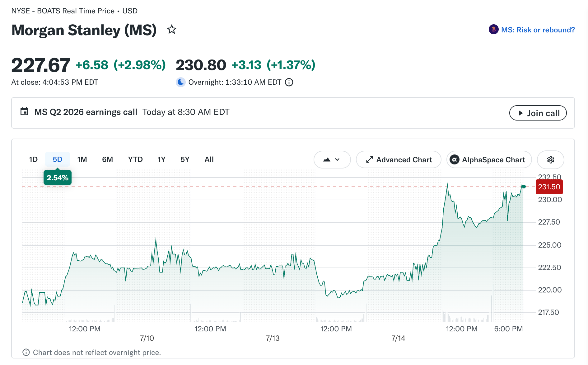Click the moon overnight trading icon
The image size is (588, 365).
pyautogui.click(x=180, y=82)
